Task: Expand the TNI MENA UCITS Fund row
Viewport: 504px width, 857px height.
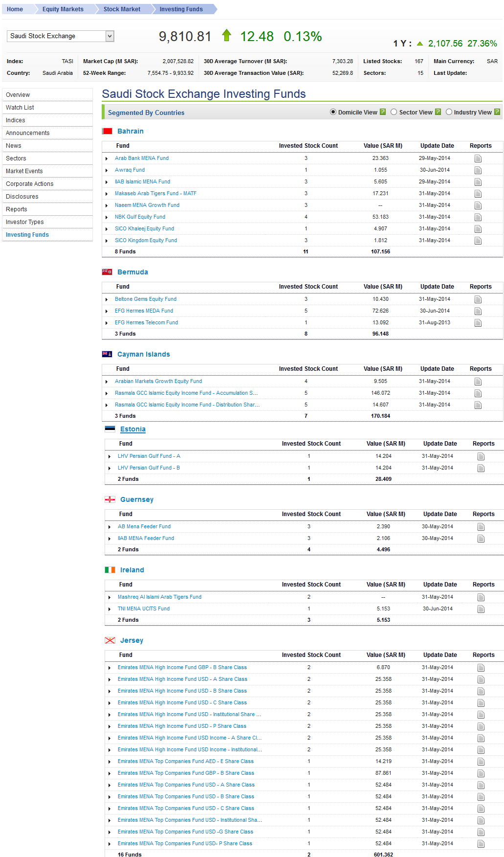Action: tap(110, 609)
